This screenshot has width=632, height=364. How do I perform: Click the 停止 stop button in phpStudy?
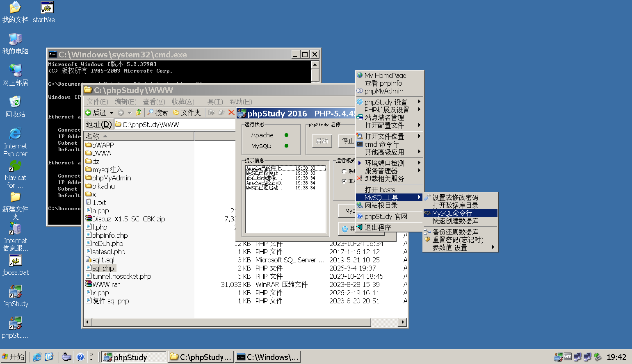(347, 141)
